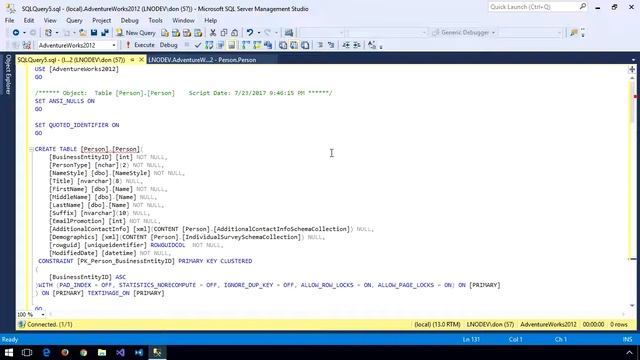Screen dimensions: 640x360
Task: Switch output to Results to Text
Action: point(283,45)
